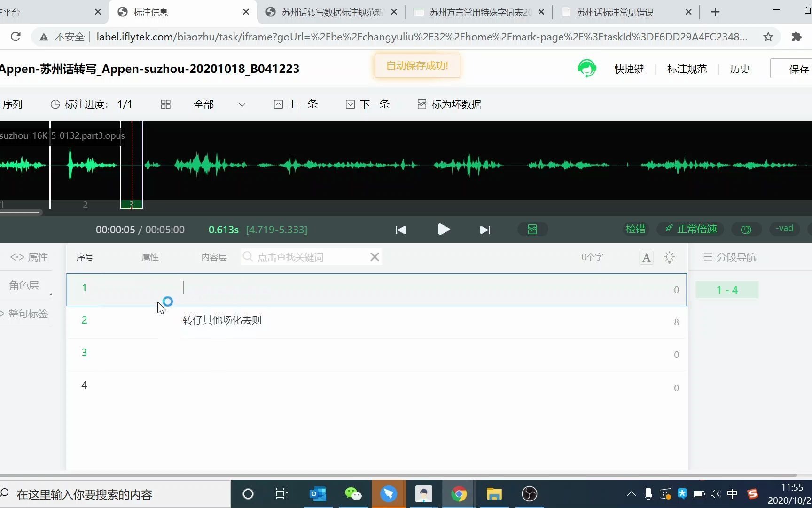Image resolution: width=812 pixels, height=508 pixels.
Task: Toggle the -vad option
Action: point(785,229)
